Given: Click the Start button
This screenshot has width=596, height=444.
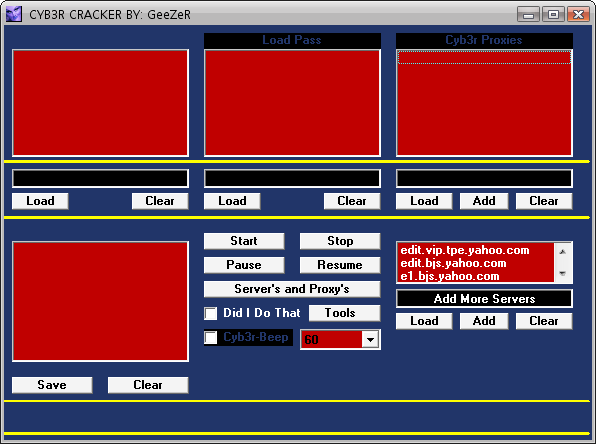Looking at the screenshot, I should (x=244, y=241).
